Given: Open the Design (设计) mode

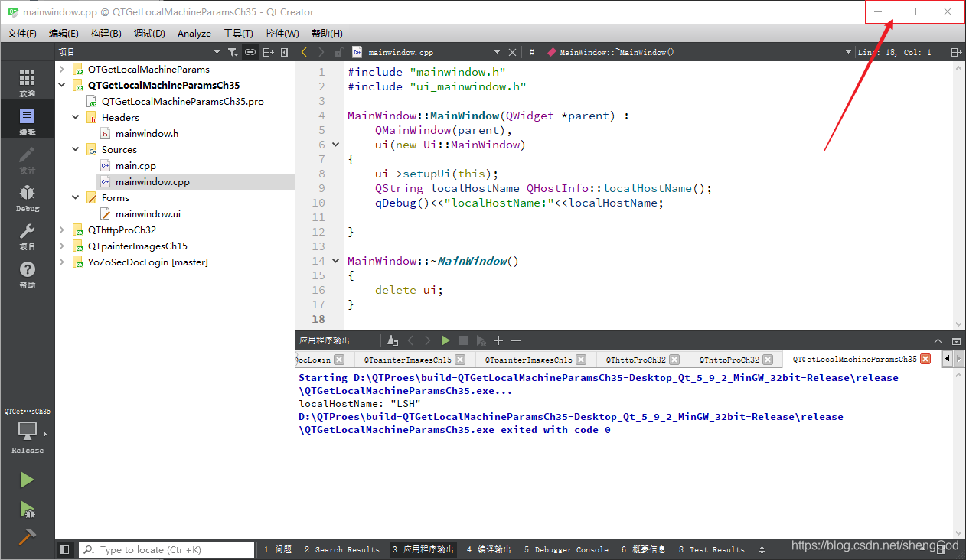Looking at the screenshot, I should click(x=28, y=159).
